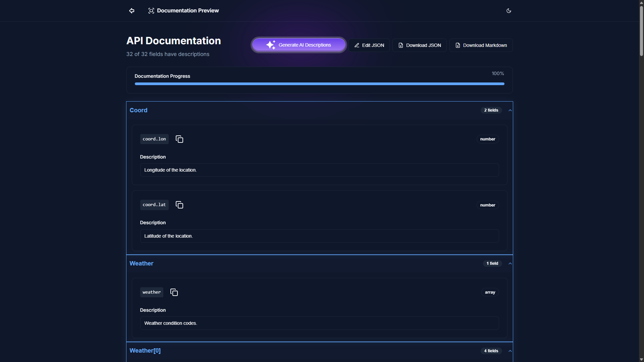Click Generate AI Descriptions button

[299, 45]
